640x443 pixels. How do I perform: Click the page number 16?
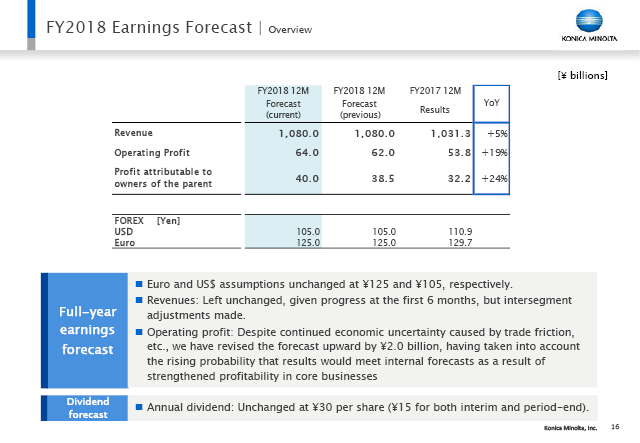click(x=615, y=427)
